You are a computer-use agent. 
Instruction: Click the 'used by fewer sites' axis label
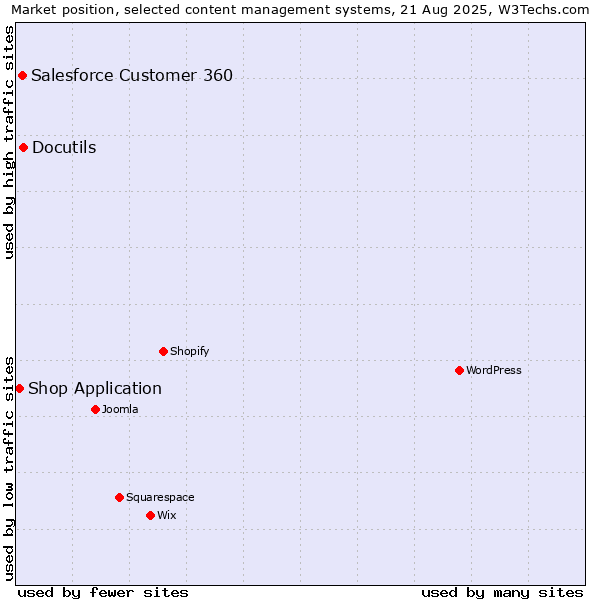click(x=103, y=593)
